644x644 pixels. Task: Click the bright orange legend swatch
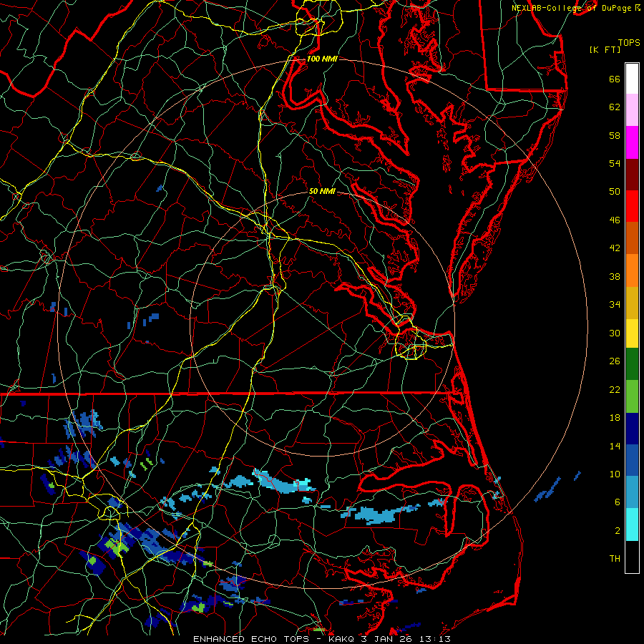632,270
